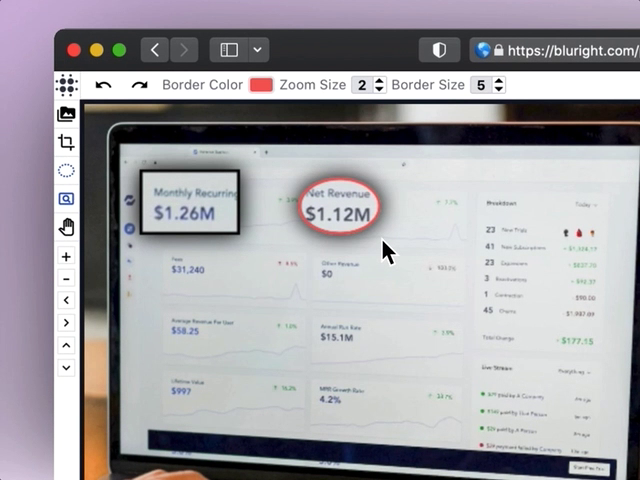Screen dimensions: 640x480
Task: Undo the last edit
Action: 103,85
